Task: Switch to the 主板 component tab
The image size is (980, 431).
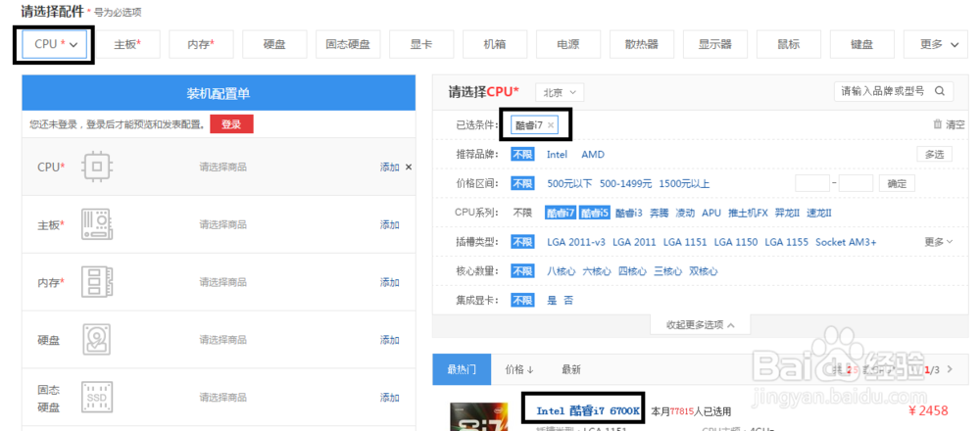Action: (x=127, y=44)
